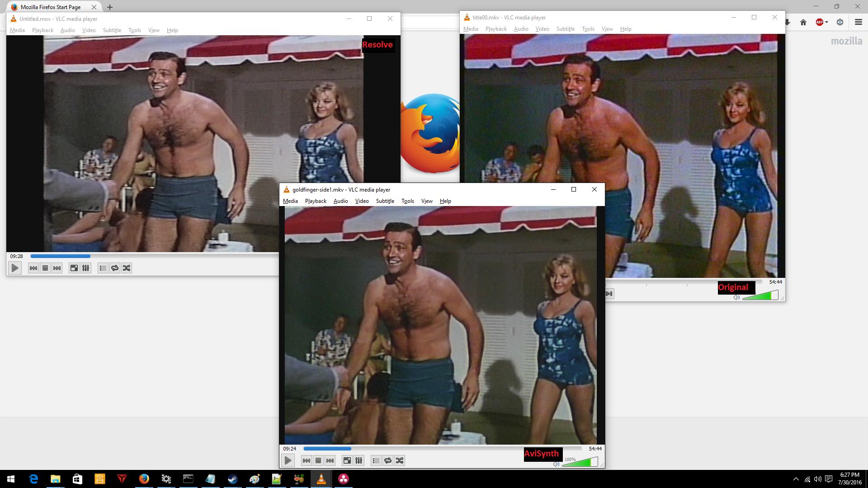
Task: Stop playback in goldfinger-side1.mkv window
Action: [x=318, y=460]
